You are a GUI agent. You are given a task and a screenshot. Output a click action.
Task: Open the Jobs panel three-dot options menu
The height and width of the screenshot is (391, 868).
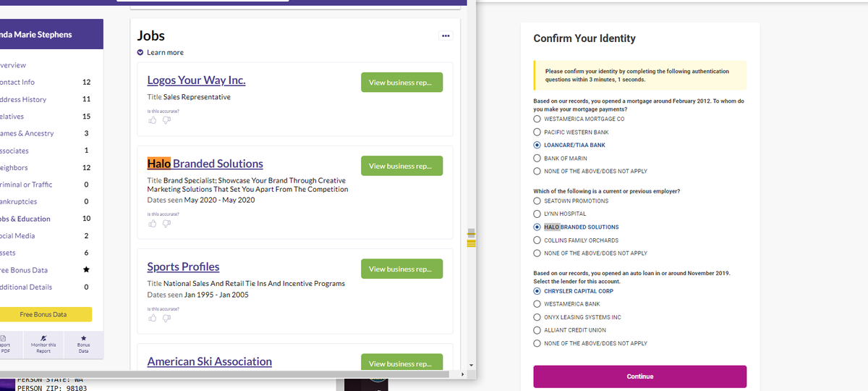pos(446,36)
